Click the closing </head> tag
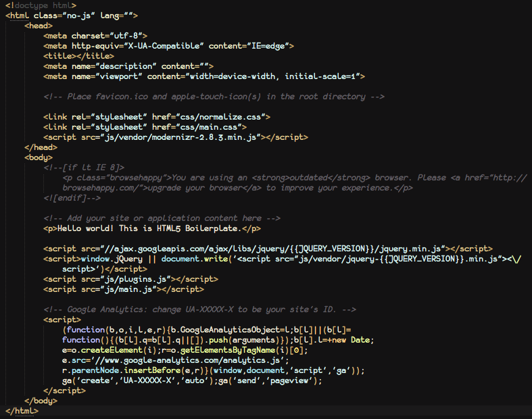The height and width of the screenshot is (419, 532). coord(41,147)
